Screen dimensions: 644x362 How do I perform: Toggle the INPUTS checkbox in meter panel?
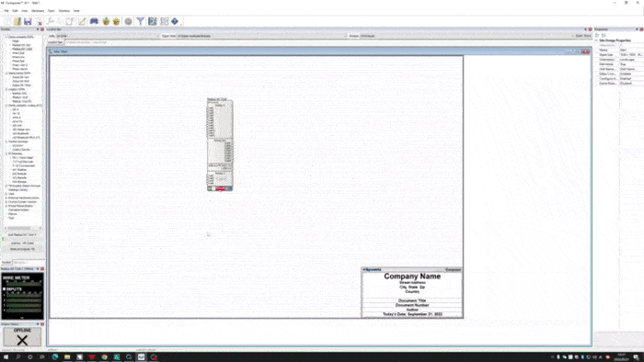4,289
